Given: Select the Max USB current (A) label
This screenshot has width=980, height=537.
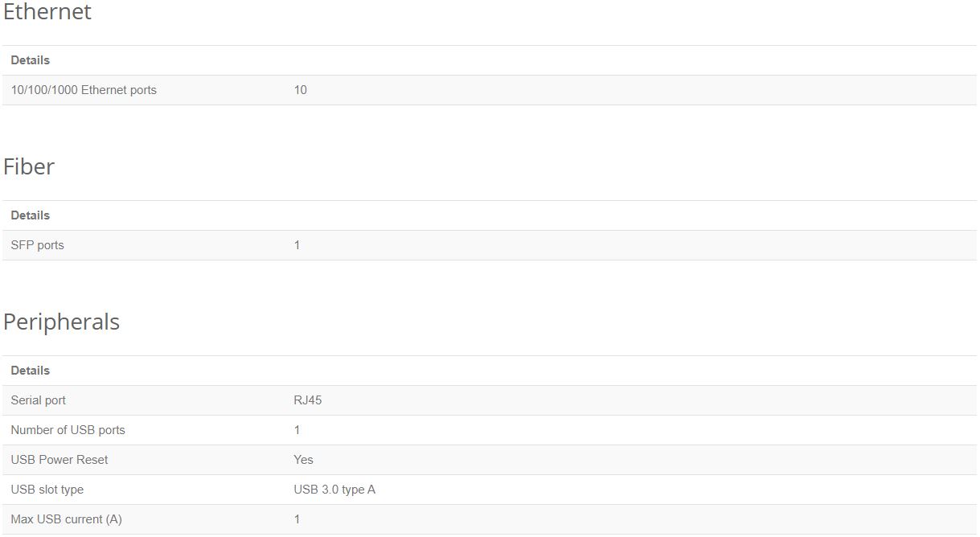Looking at the screenshot, I should coord(66,519).
